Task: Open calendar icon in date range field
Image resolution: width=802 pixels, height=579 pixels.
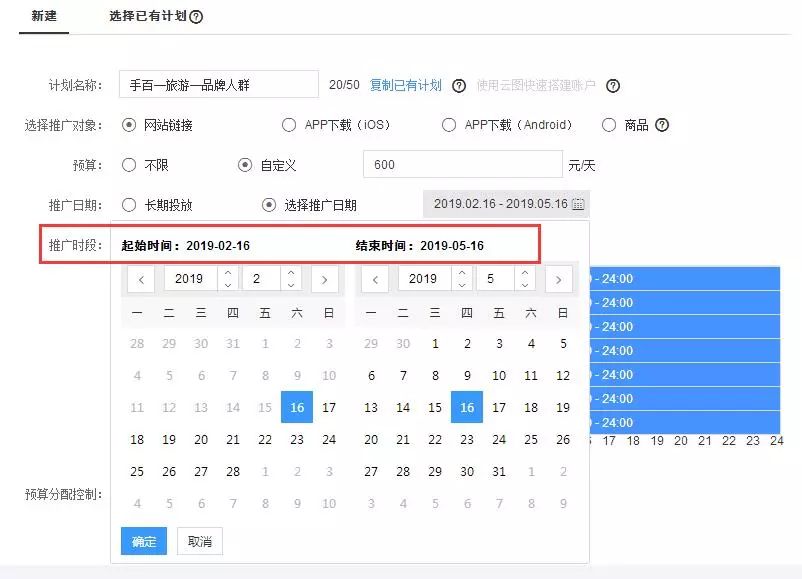Action: click(x=578, y=204)
